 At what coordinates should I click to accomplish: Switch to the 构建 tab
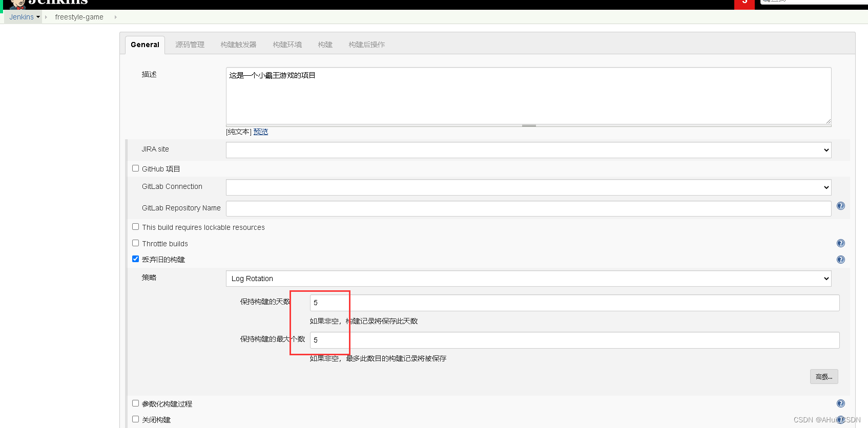325,45
